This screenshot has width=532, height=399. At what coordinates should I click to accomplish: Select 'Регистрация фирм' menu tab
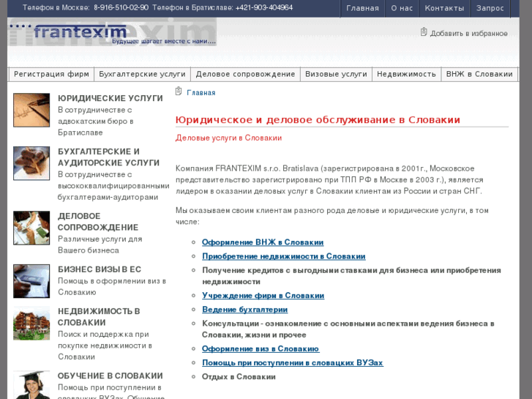tap(51, 74)
